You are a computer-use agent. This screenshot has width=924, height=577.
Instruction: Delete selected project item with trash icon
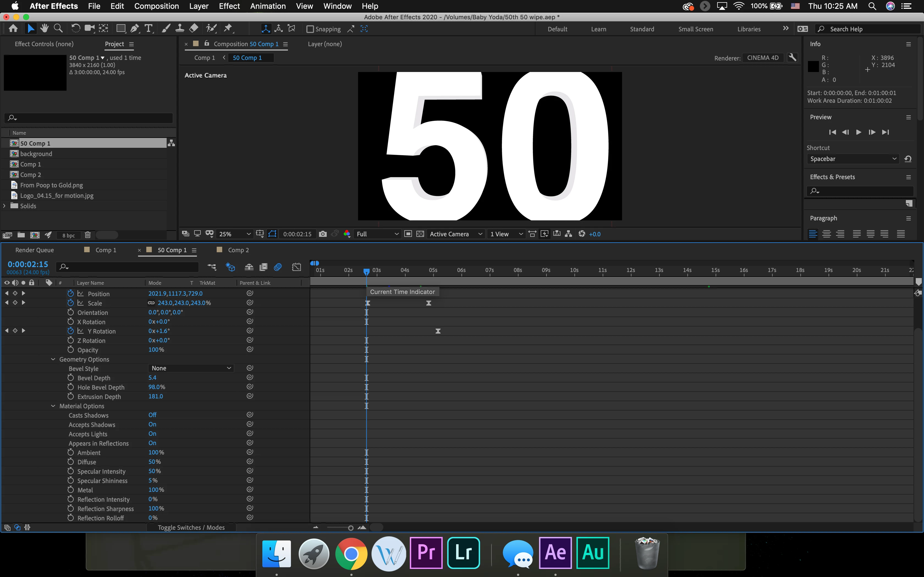click(87, 235)
